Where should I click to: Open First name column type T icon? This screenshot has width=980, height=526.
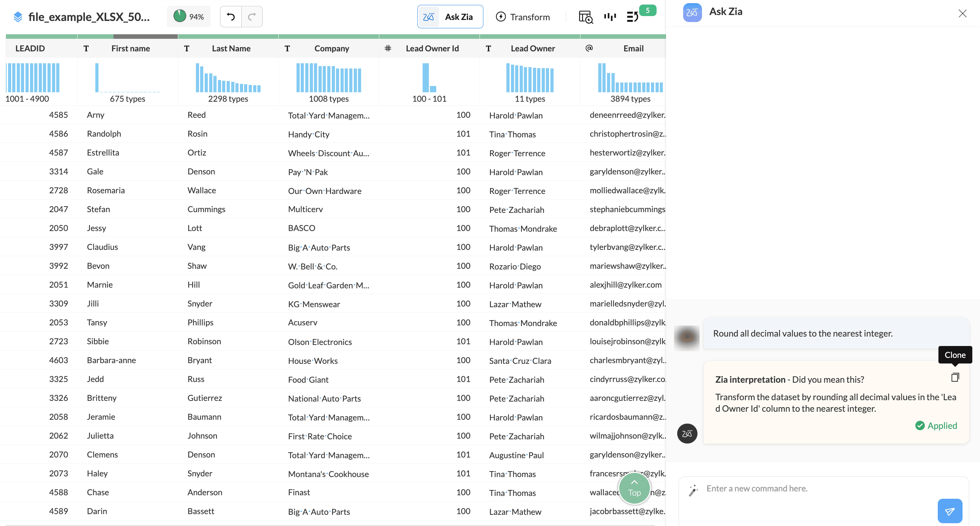[x=86, y=48]
